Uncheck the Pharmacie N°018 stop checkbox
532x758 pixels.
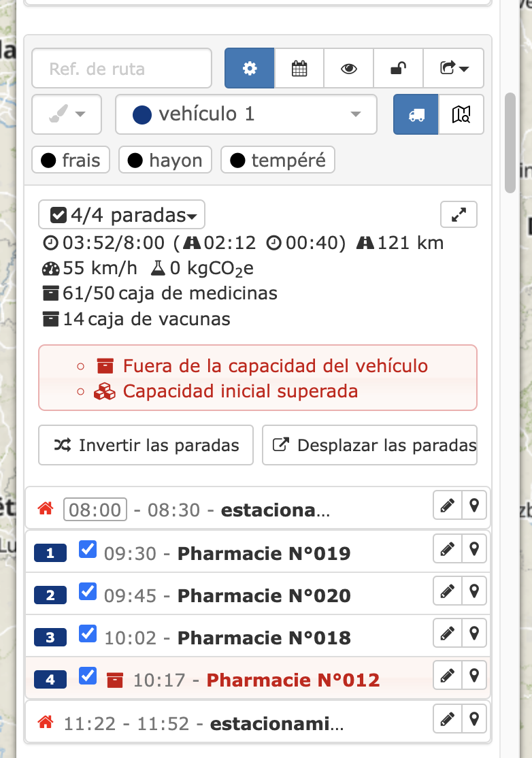tap(88, 634)
